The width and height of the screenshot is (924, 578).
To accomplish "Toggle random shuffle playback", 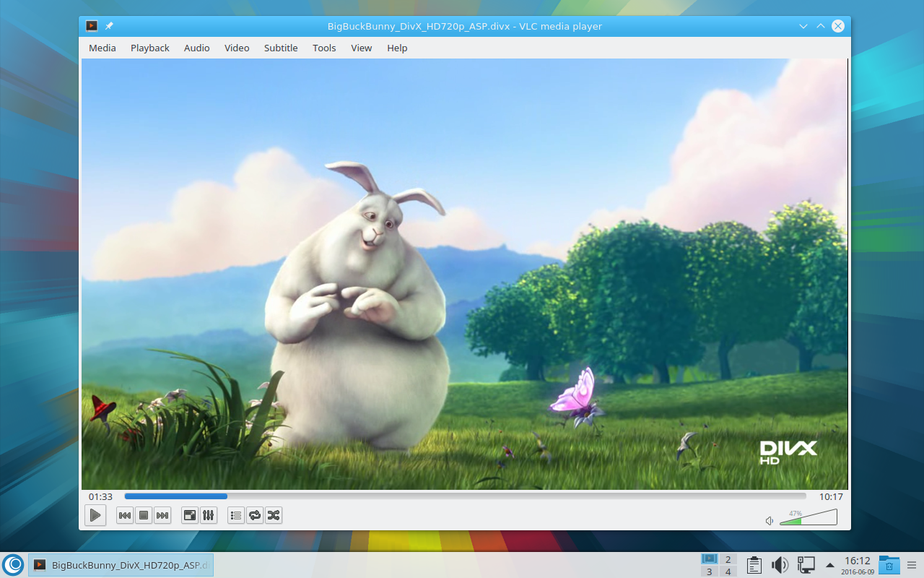I will point(274,515).
